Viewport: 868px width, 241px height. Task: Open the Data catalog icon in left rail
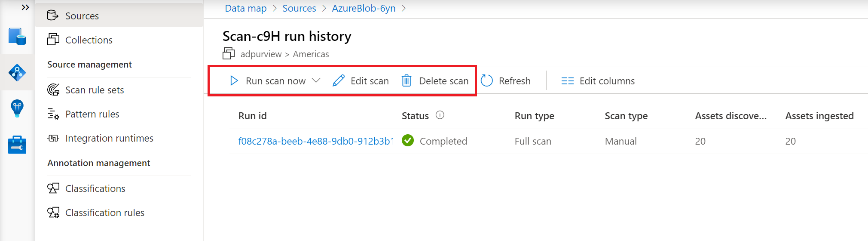[x=17, y=37]
